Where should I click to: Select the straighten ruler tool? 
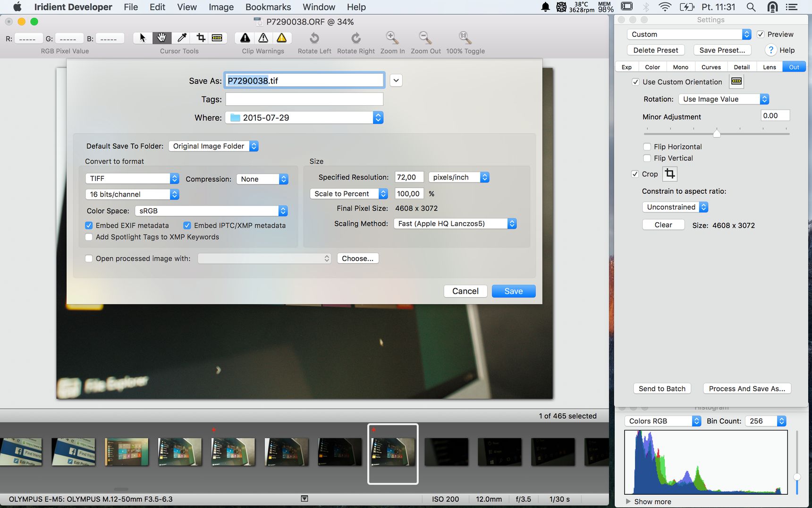[217, 38]
